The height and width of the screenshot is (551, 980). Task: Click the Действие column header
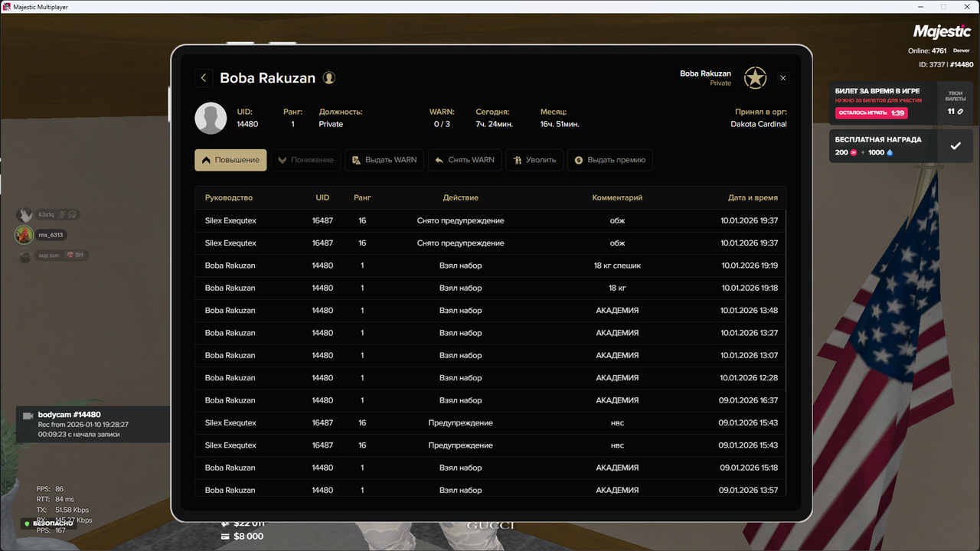(460, 197)
